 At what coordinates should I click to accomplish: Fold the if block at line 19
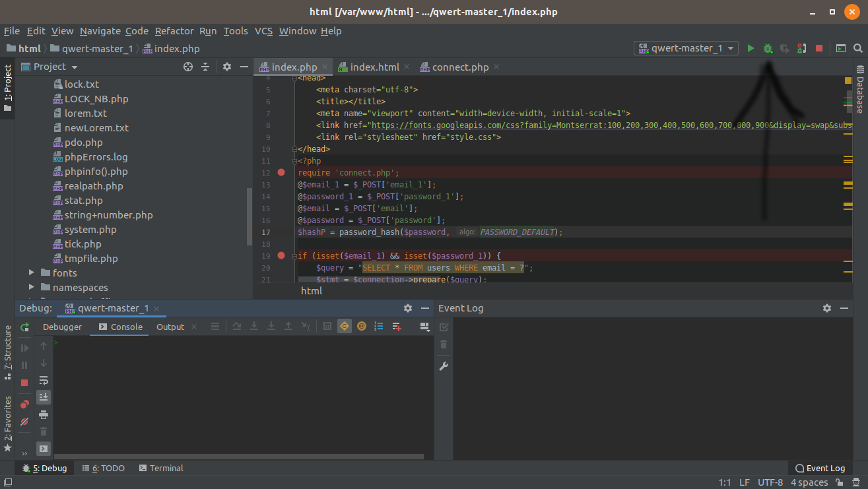point(294,255)
